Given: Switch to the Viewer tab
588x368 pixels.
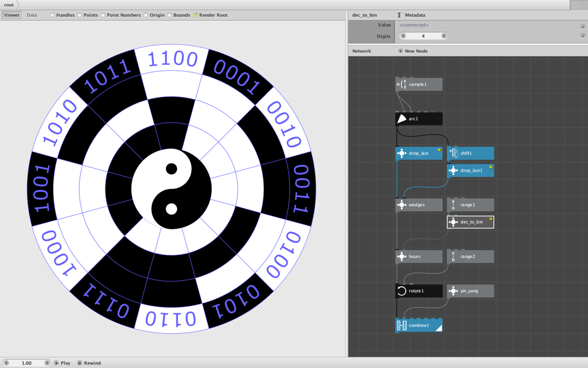Looking at the screenshot, I should [12, 15].
